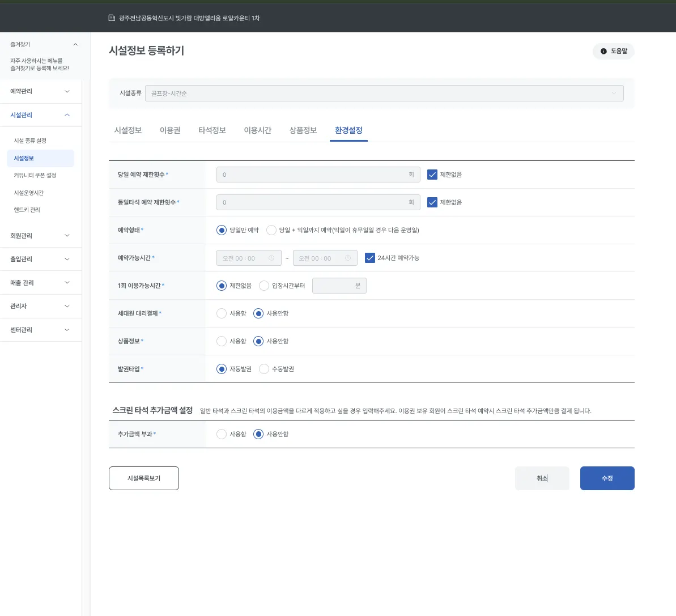The width and height of the screenshot is (676, 616).
Task: Click the info icon in 도움말 button
Action: tap(603, 51)
